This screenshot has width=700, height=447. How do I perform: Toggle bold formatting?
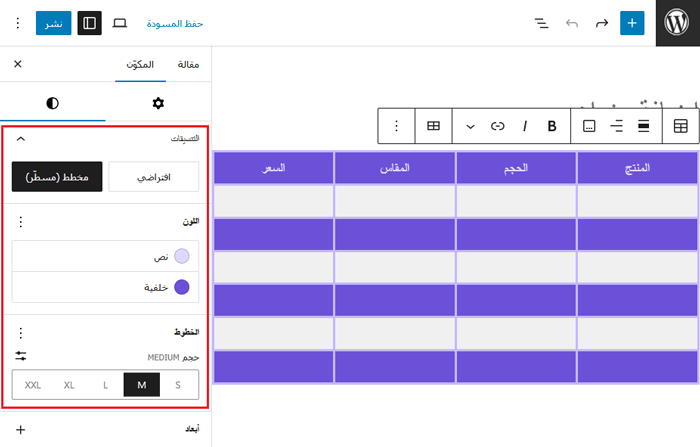click(552, 126)
